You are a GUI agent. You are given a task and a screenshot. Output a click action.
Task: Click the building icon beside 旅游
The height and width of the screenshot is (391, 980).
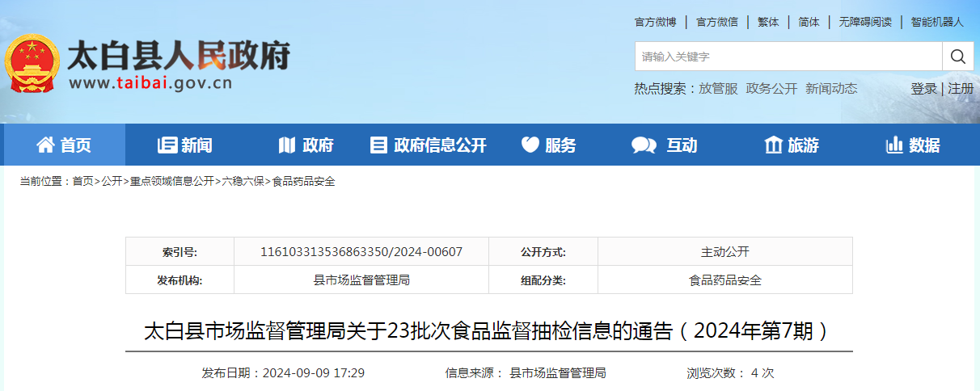pyautogui.click(x=774, y=145)
